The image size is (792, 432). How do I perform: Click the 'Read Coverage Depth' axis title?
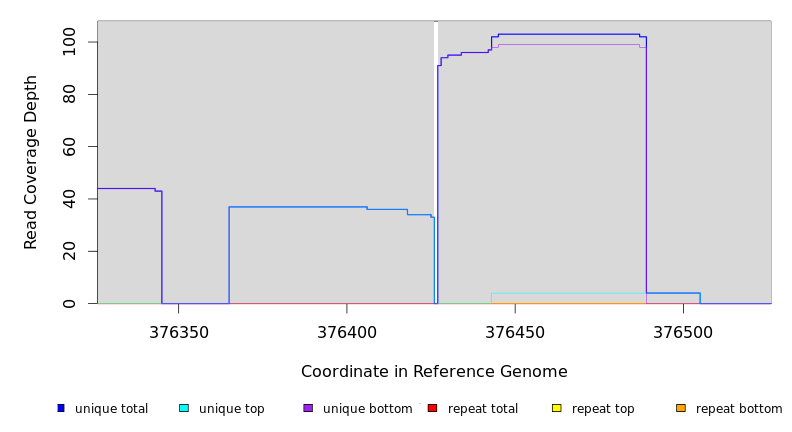(x=32, y=162)
